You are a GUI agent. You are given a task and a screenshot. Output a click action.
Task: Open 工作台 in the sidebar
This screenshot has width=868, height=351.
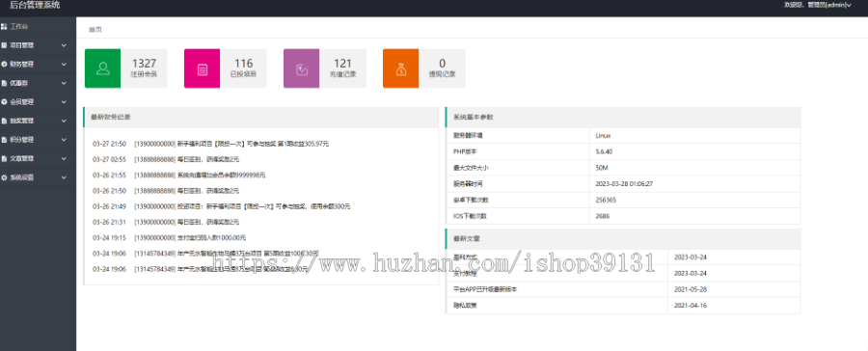point(18,26)
